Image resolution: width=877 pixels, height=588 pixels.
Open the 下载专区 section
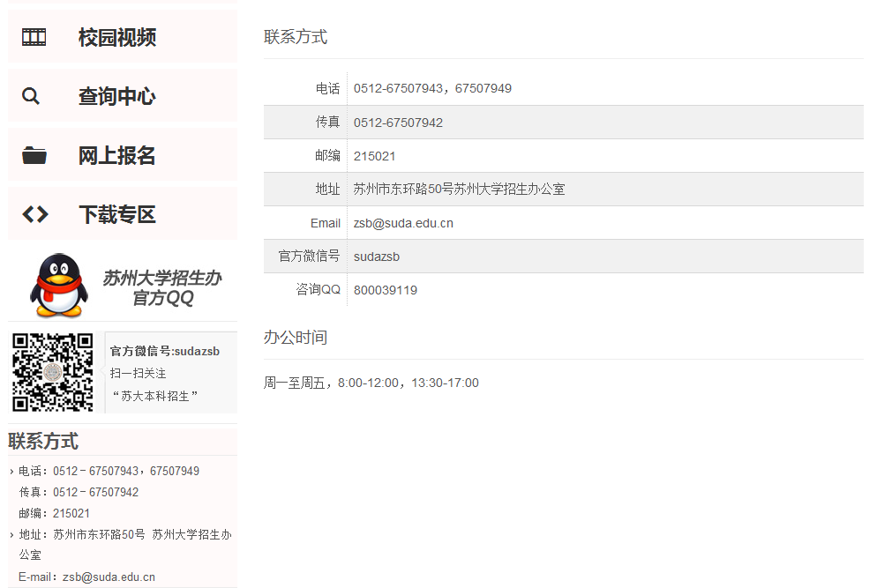point(117,214)
